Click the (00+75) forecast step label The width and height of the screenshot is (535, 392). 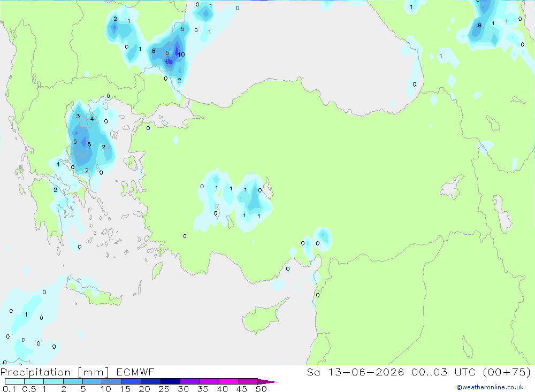pyautogui.click(x=507, y=372)
